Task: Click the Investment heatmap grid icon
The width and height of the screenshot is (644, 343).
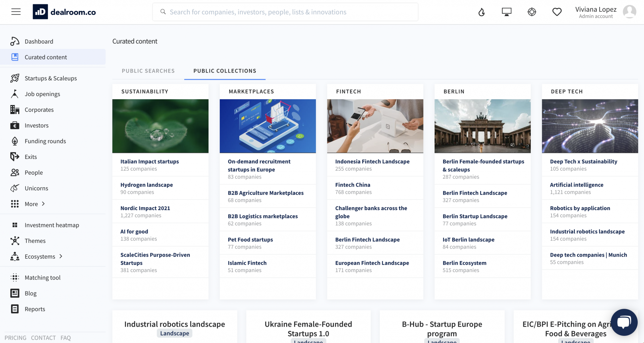Action: pyautogui.click(x=15, y=225)
